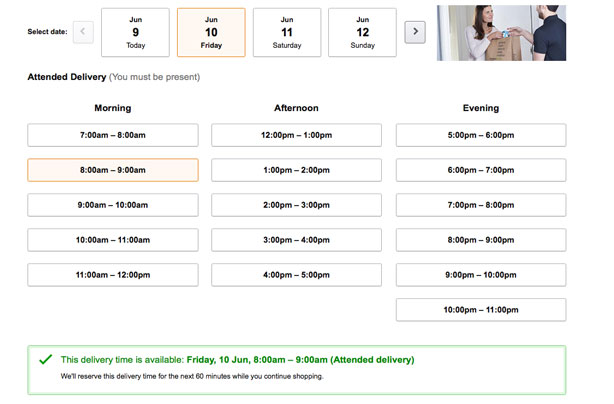Image resolution: width=614 pixels, height=404 pixels.
Task: Choose the 10:00am – 11:00am slot
Action: pos(113,240)
